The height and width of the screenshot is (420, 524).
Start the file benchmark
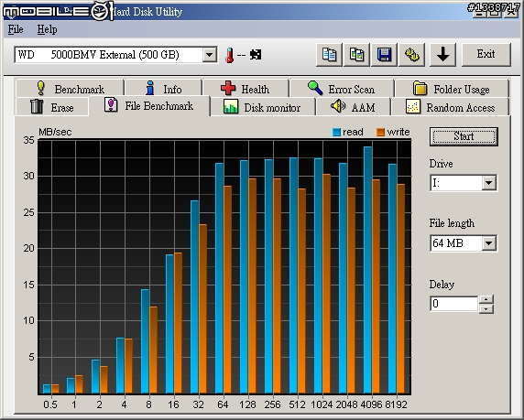[464, 136]
